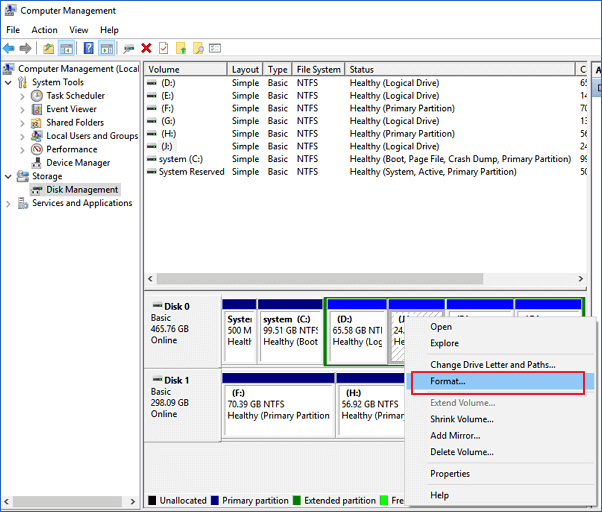The image size is (602, 512).
Task: Choose Format... from context menu
Action: pos(448,381)
